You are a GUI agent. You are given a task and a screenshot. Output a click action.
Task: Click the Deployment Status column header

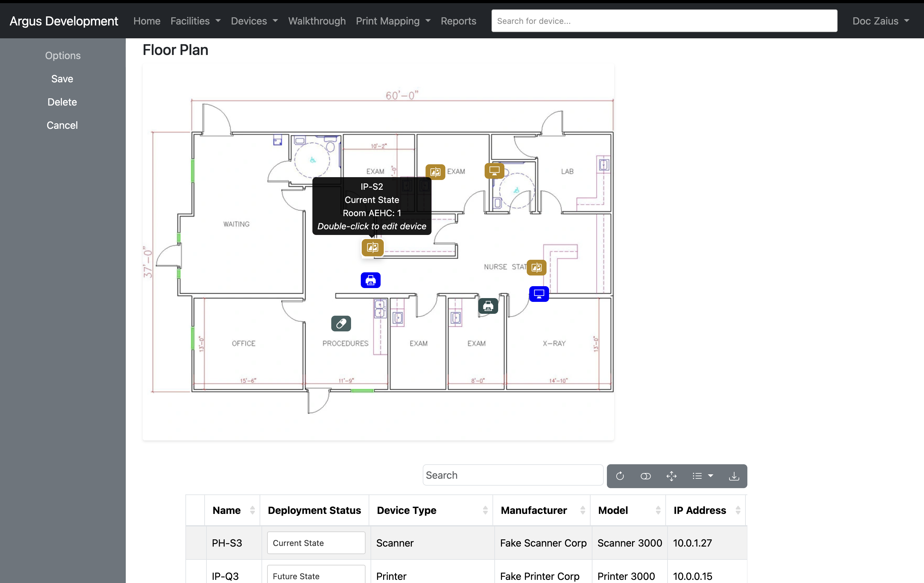314,510
